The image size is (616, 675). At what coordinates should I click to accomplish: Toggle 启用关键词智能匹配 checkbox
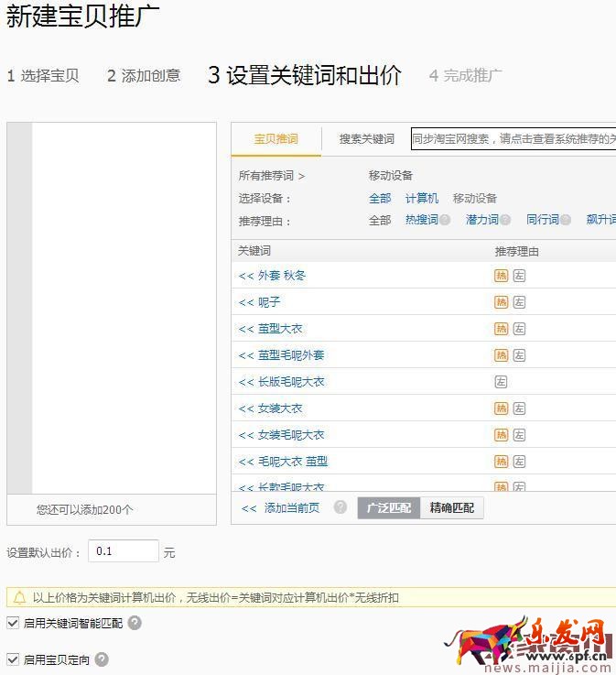coord(13,623)
